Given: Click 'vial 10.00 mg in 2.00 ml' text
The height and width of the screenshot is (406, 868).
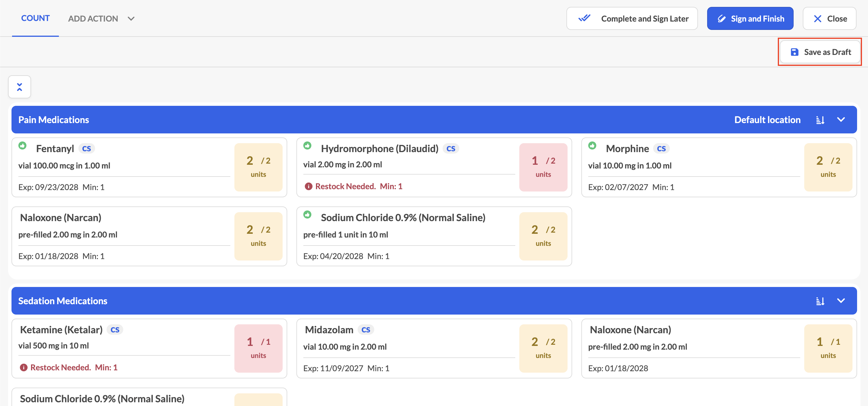Looking at the screenshot, I should 345,347.
